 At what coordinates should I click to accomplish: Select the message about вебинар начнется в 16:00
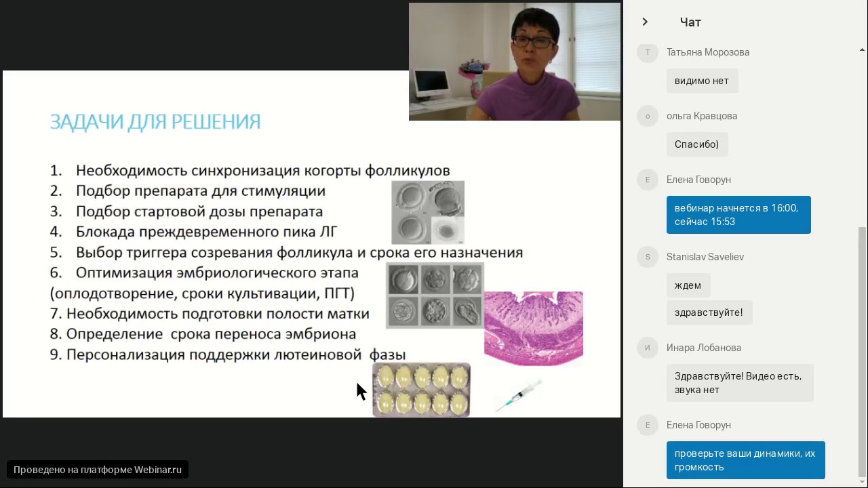(x=738, y=215)
